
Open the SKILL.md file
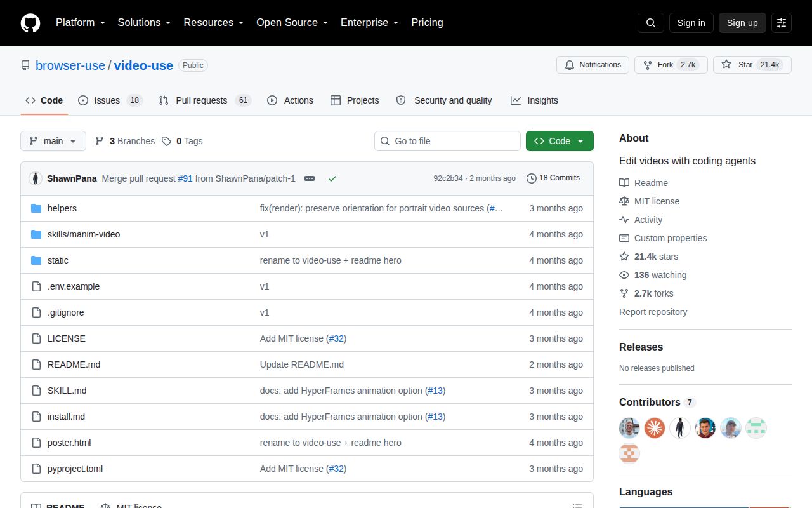[x=67, y=391]
